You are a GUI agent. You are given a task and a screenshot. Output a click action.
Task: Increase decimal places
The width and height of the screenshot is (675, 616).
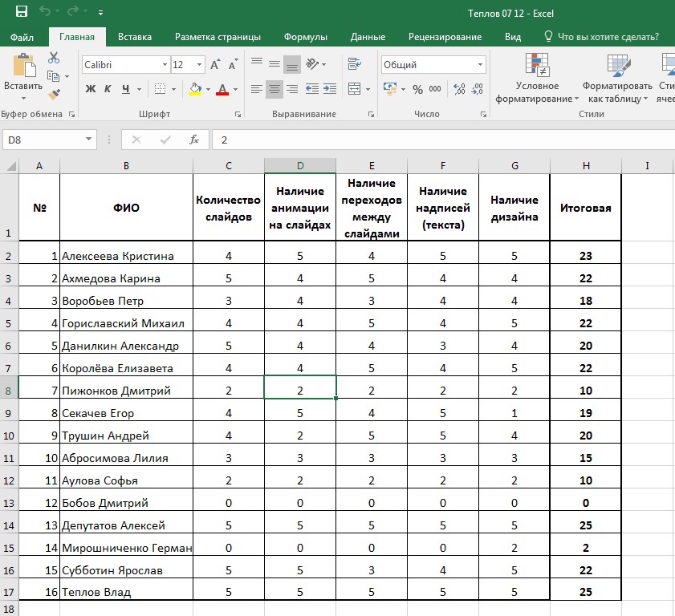459,89
